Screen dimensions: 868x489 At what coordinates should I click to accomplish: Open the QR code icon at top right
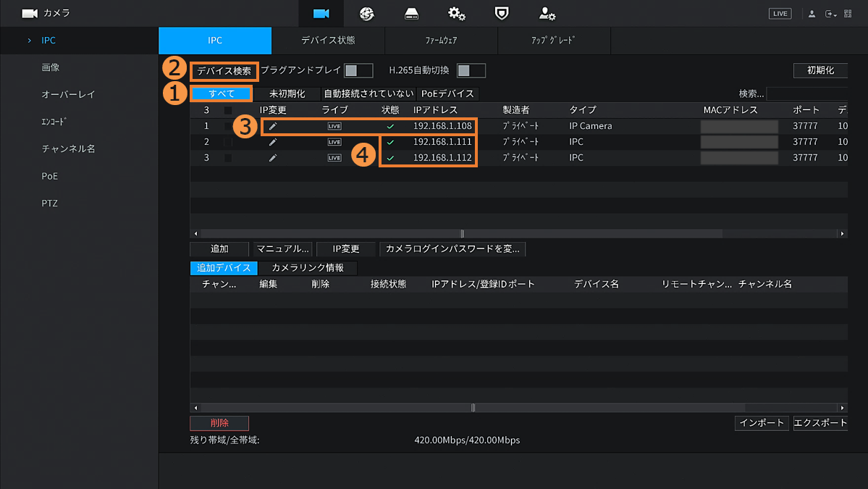coord(848,14)
